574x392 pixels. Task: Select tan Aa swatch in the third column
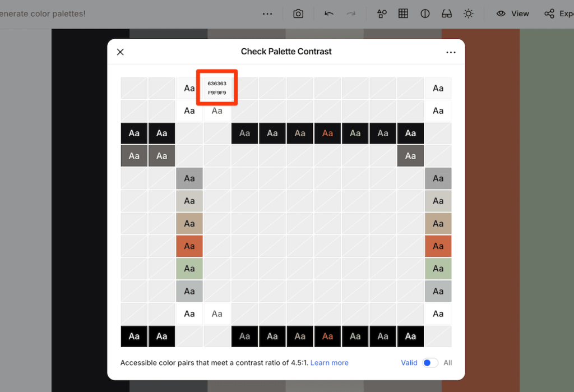coord(189,223)
